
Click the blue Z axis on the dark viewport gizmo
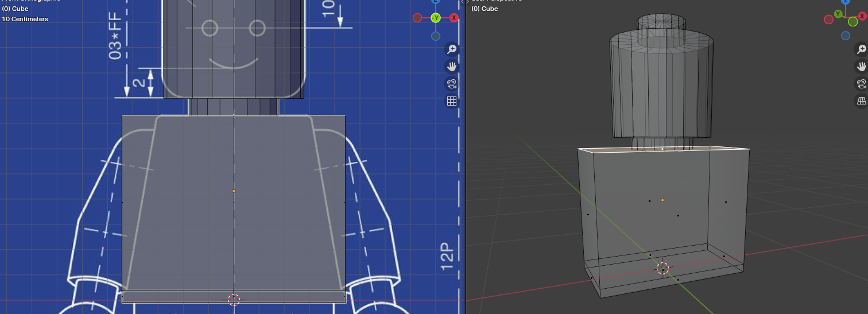[846, 2]
